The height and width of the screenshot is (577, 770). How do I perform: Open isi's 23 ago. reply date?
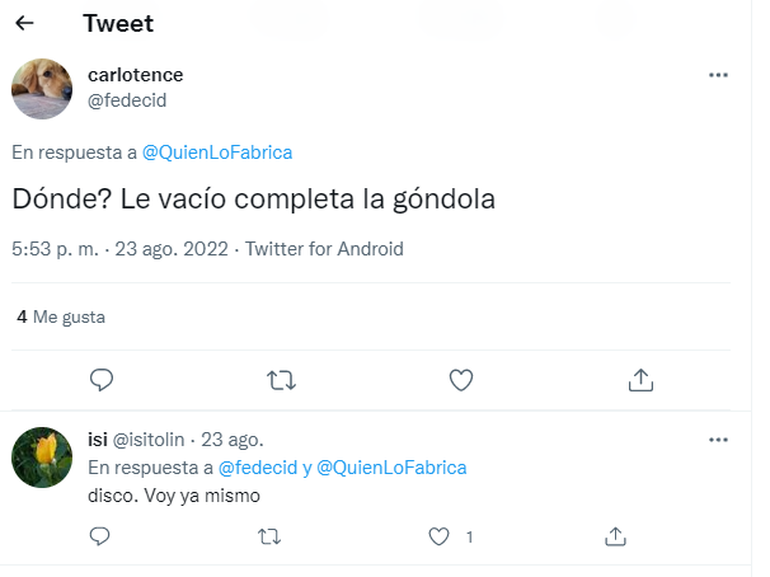[232, 440]
